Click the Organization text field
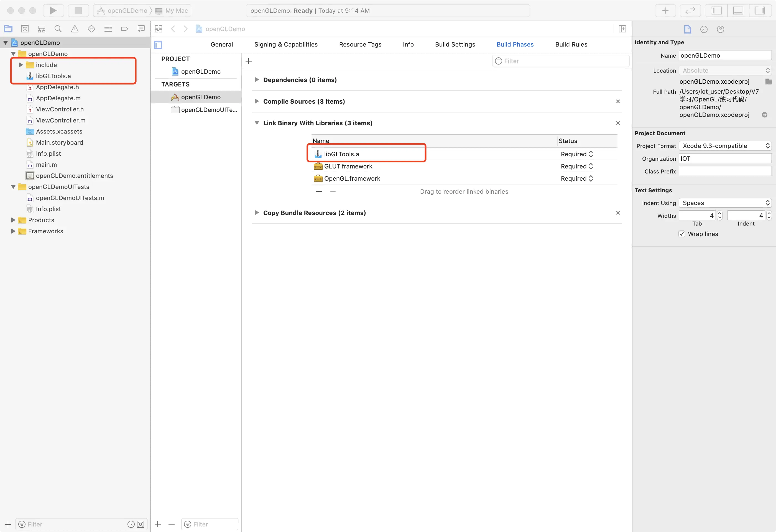The height and width of the screenshot is (532, 776). tap(724, 158)
